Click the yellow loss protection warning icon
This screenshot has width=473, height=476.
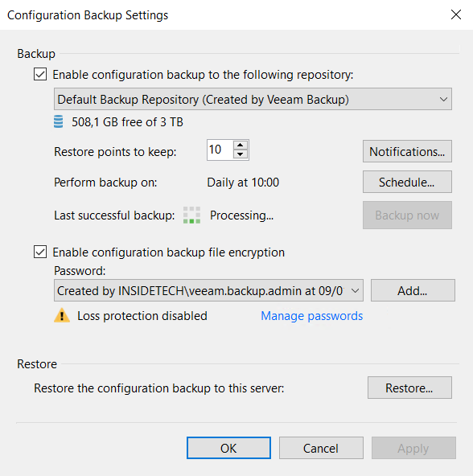click(62, 315)
